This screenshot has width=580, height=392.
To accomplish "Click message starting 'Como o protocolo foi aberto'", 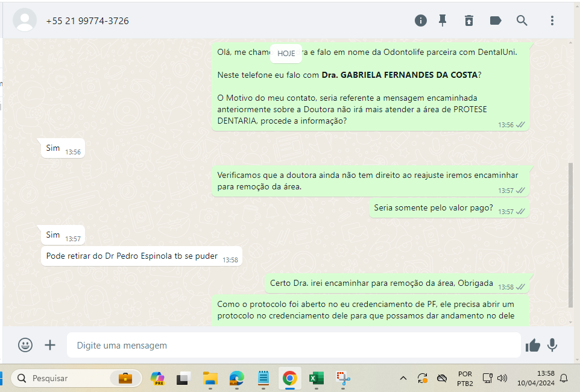I will (x=370, y=310).
